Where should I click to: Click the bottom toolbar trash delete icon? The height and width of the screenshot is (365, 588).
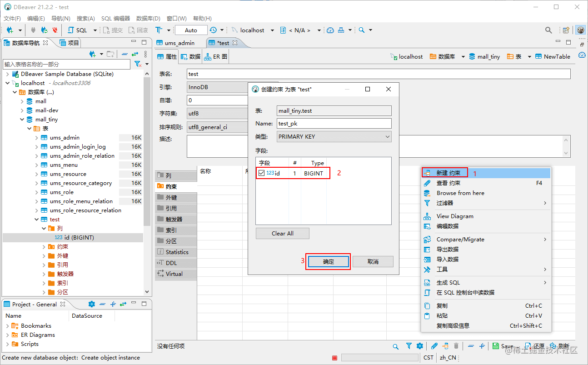(x=456, y=346)
